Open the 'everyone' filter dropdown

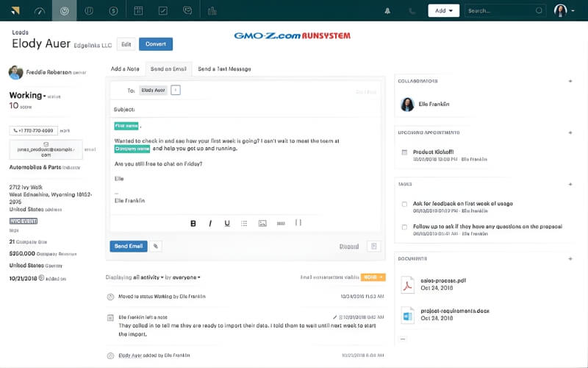[186, 277]
